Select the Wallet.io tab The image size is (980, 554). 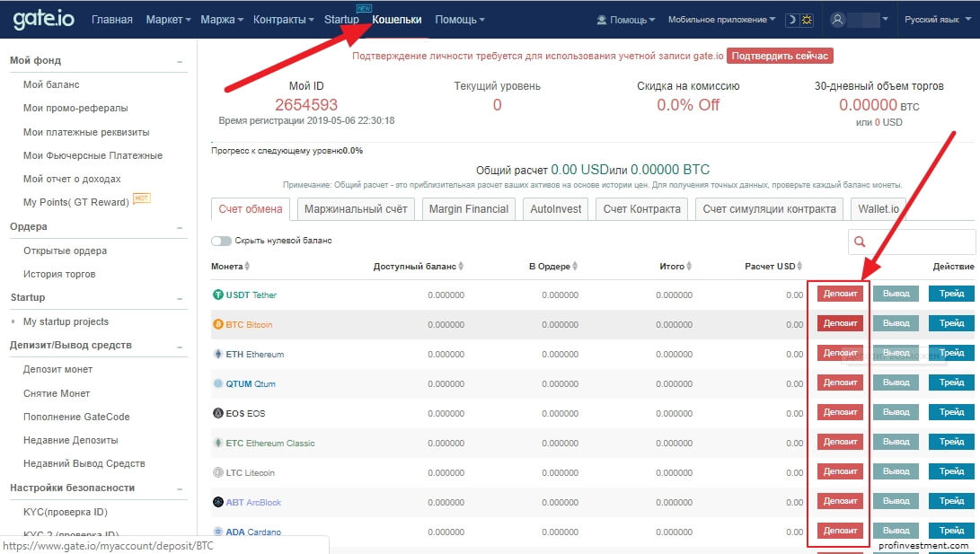[x=878, y=209]
